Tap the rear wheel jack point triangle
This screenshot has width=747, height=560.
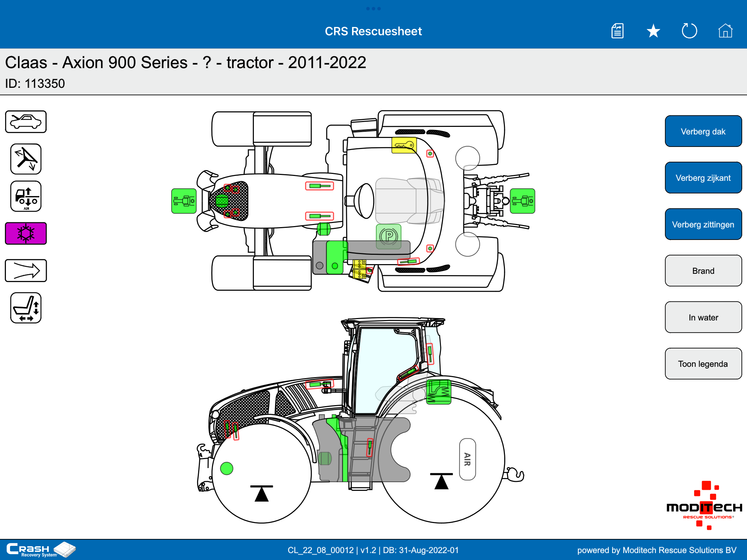point(441,481)
